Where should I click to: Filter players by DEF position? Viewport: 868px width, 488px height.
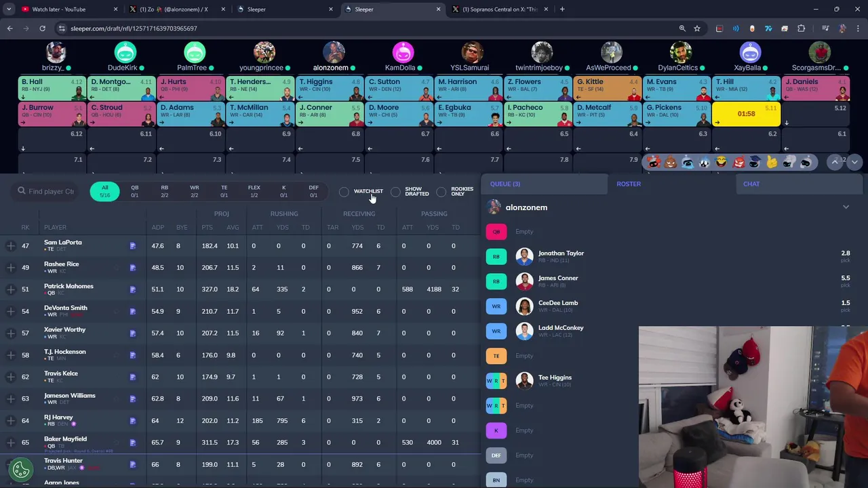[313, 192]
